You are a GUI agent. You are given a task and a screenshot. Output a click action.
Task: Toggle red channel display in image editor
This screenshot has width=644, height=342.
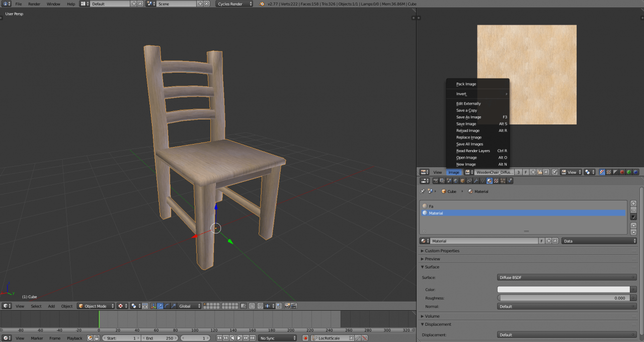622,172
